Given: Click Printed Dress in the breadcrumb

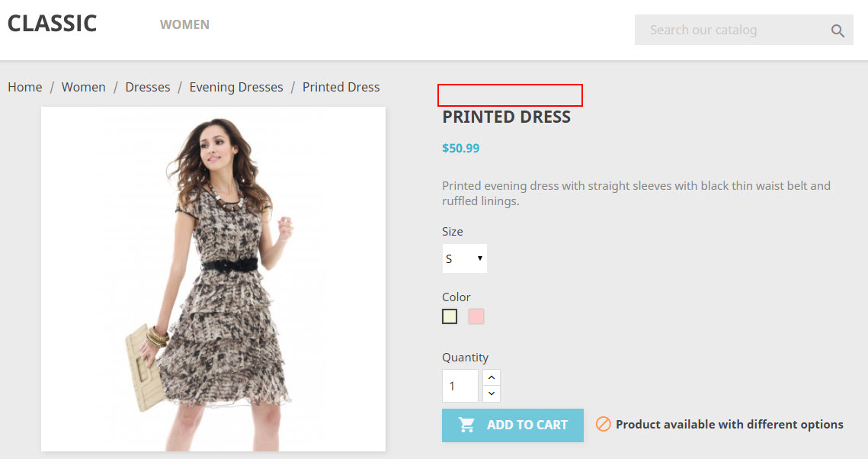Looking at the screenshot, I should pyautogui.click(x=341, y=87).
